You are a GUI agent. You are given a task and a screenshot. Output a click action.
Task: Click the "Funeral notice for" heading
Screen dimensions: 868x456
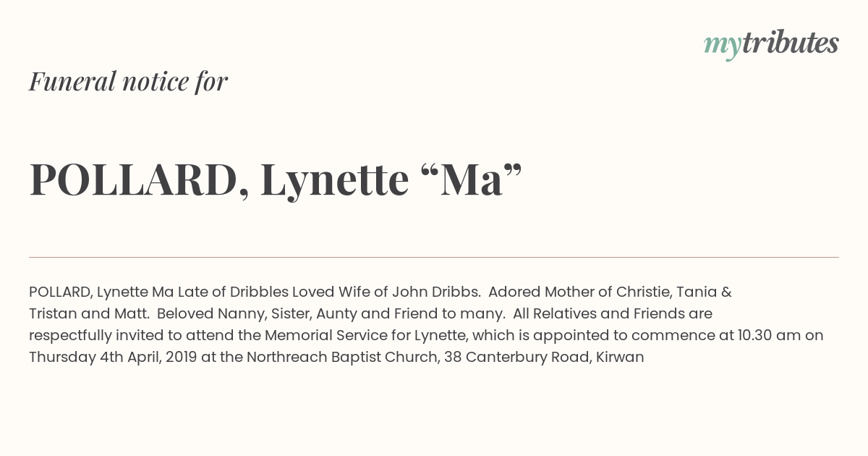tap(128, 81)
